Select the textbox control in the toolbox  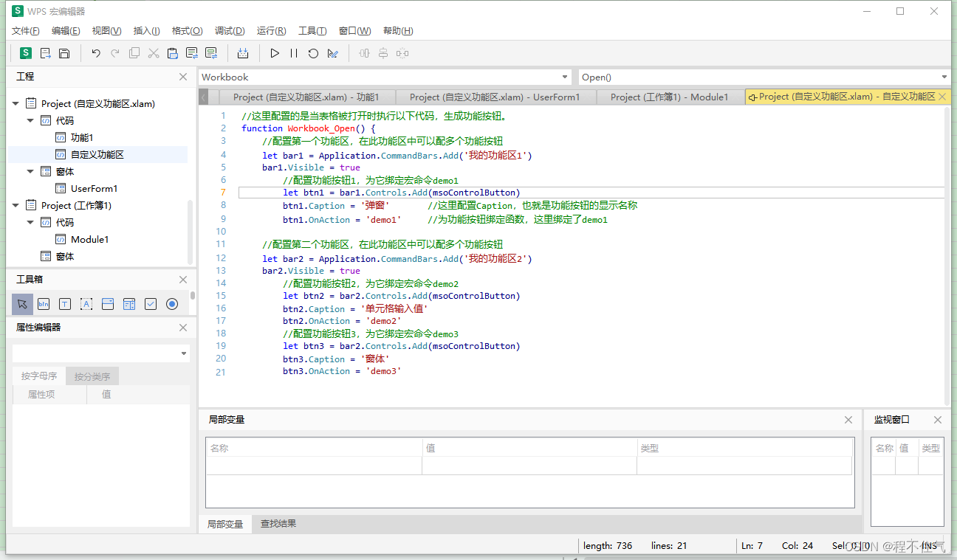pyautogui.click(x=64, y=303)
